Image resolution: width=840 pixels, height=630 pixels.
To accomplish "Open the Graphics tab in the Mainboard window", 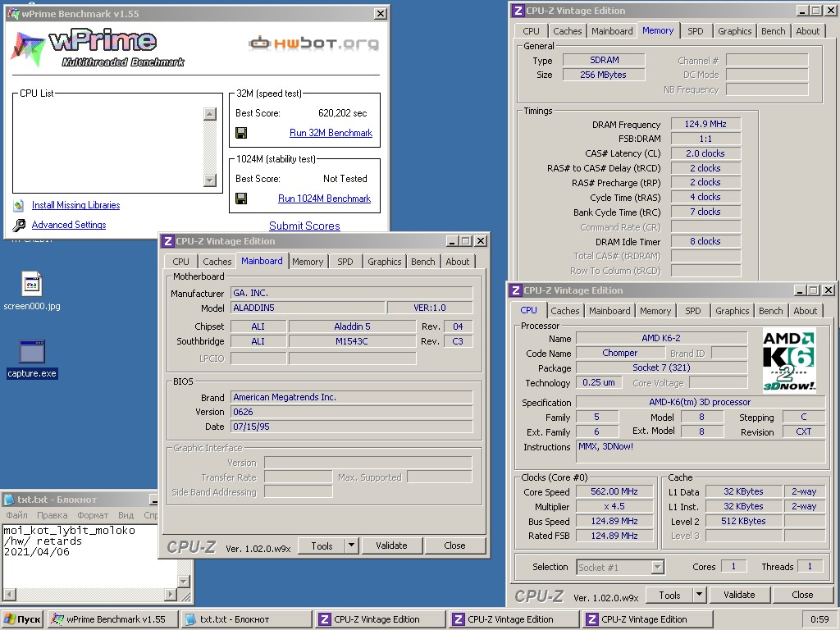I will pos(384,262).
